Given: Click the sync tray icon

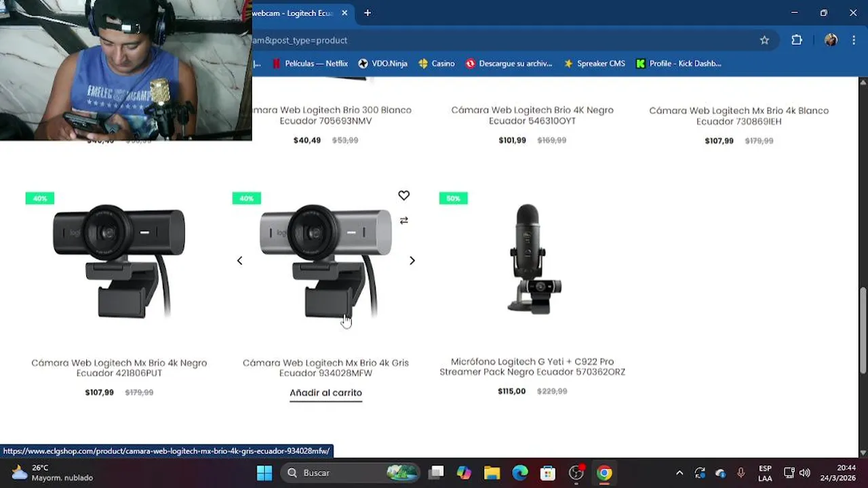Looking at the screenshot, I should [x=700, y=473].
